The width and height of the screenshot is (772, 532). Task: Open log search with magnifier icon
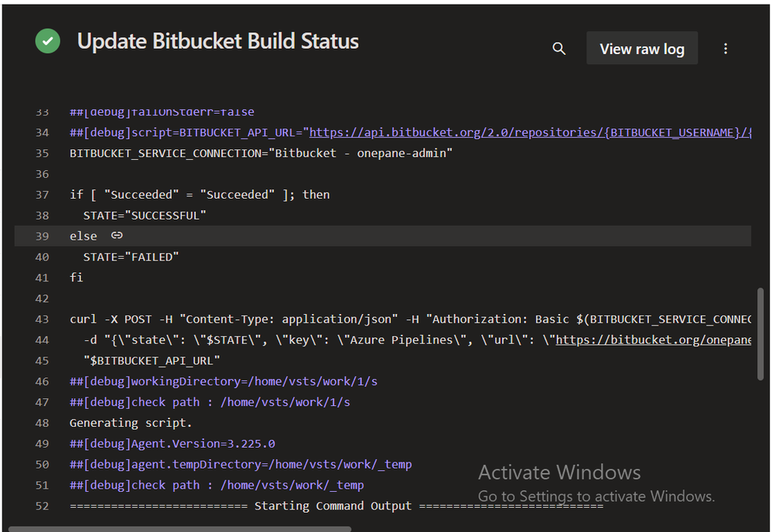coord(559,48)
